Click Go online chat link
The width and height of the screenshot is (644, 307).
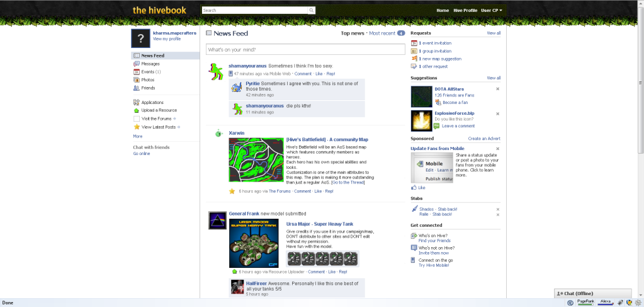click(142, 154)
